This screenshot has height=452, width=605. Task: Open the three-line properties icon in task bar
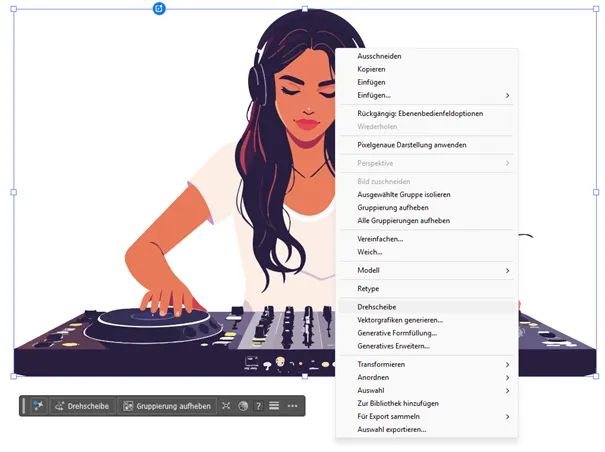274,406
